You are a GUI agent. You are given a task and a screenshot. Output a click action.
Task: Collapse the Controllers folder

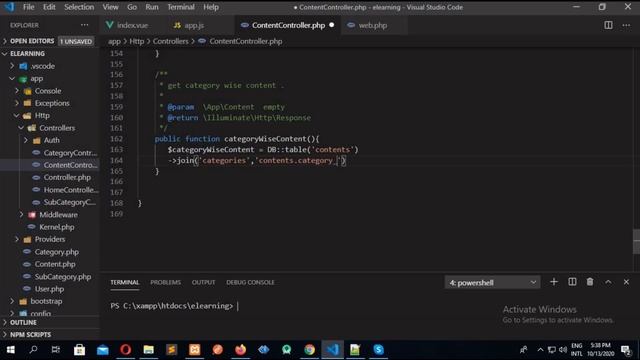coord(50,128)
